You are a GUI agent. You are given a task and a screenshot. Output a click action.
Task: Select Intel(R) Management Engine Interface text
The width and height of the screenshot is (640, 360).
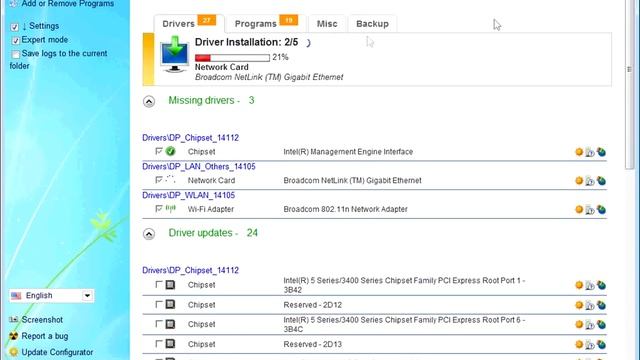tap(348, 152)
